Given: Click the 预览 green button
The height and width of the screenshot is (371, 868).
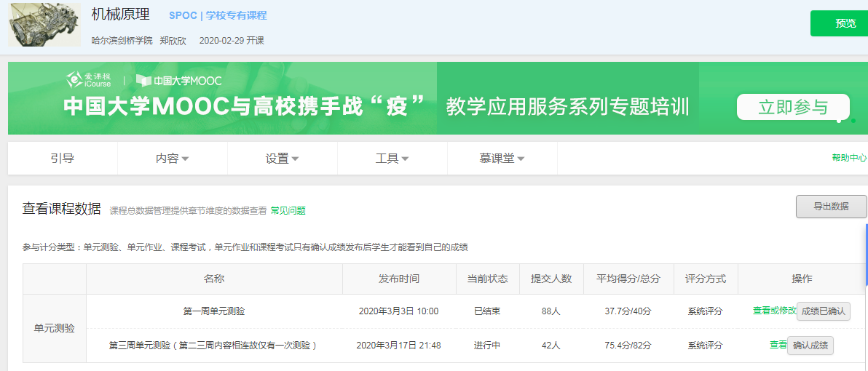Looking at the screenshot, I should coord(840,23).
